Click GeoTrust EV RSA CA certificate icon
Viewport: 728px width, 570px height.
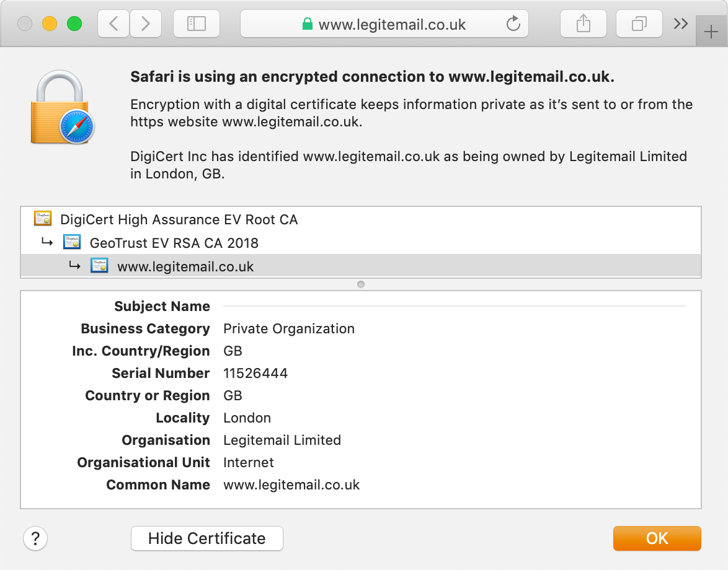coord(72,242)
